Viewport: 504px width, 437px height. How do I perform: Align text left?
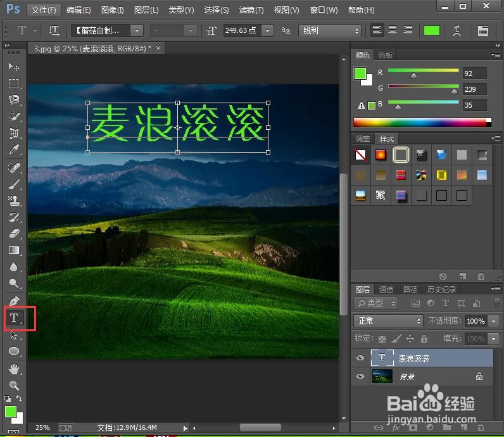point(377,30)
